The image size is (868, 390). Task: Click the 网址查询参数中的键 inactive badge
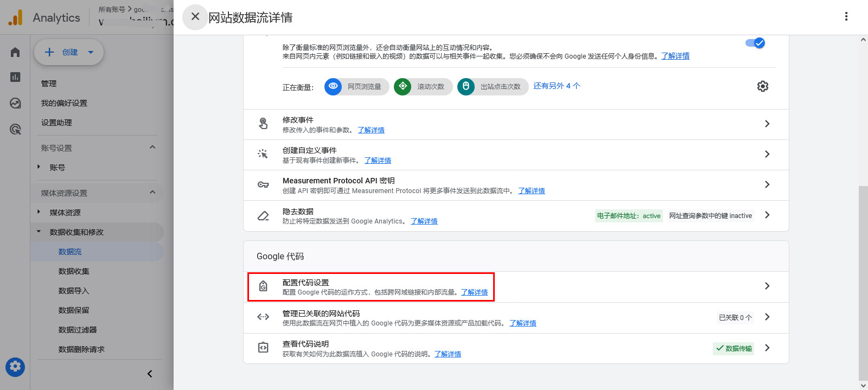pos(711,215)
